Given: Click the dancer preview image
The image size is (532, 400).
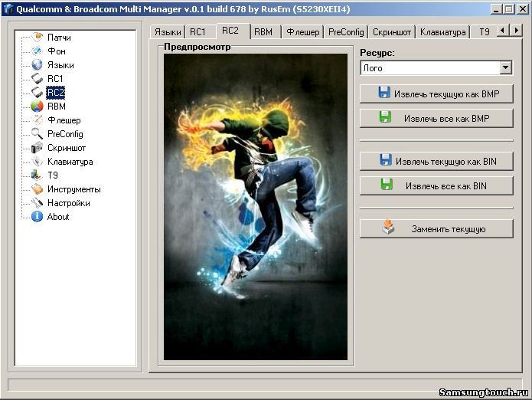Looking at the screenshot, I should click(256, 206).
